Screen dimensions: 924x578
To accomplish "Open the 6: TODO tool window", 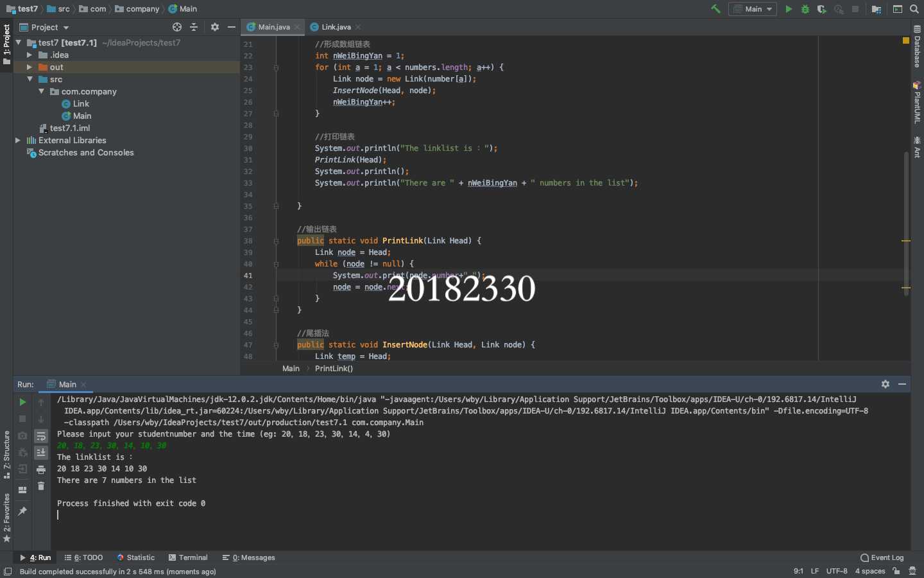I will click(x=83, y=557).
